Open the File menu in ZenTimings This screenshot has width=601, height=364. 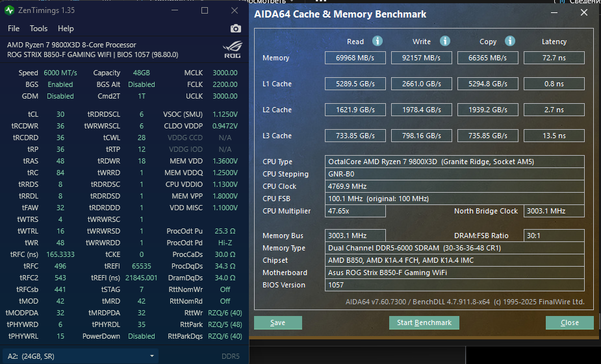[x=14, y=29]
